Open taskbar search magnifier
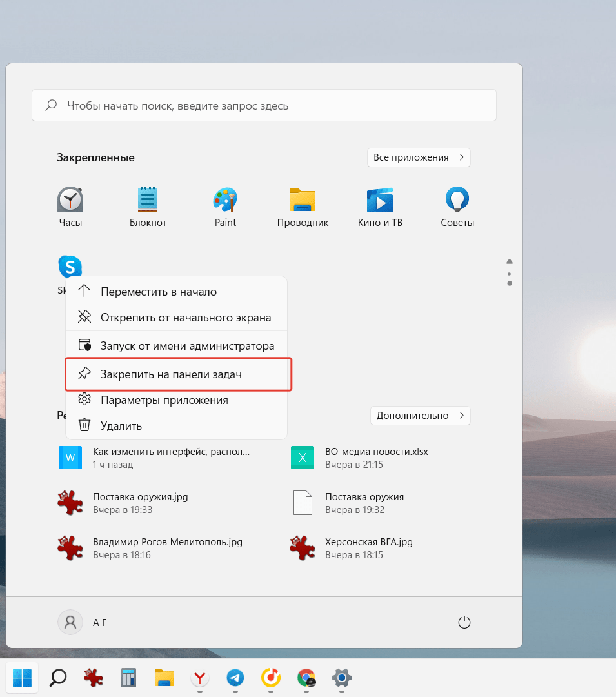Image resolution: width=616 pixels, height=697 pixels. coord(58,678)
